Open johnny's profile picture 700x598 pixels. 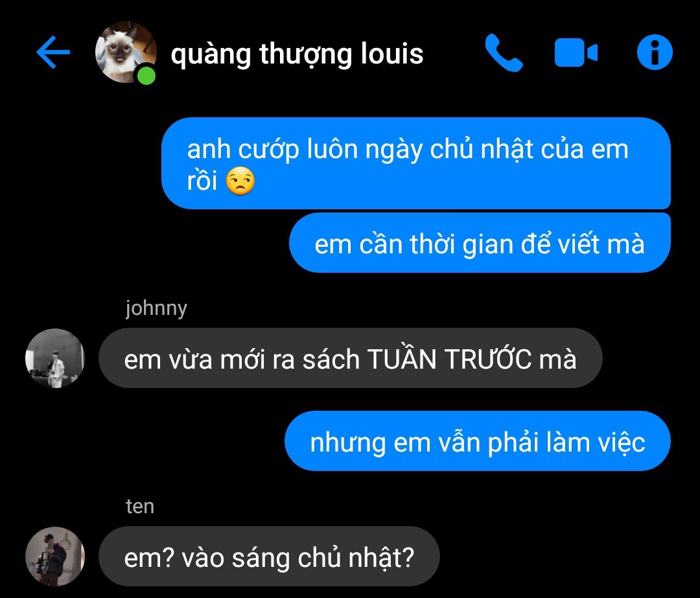coord(55,358)
